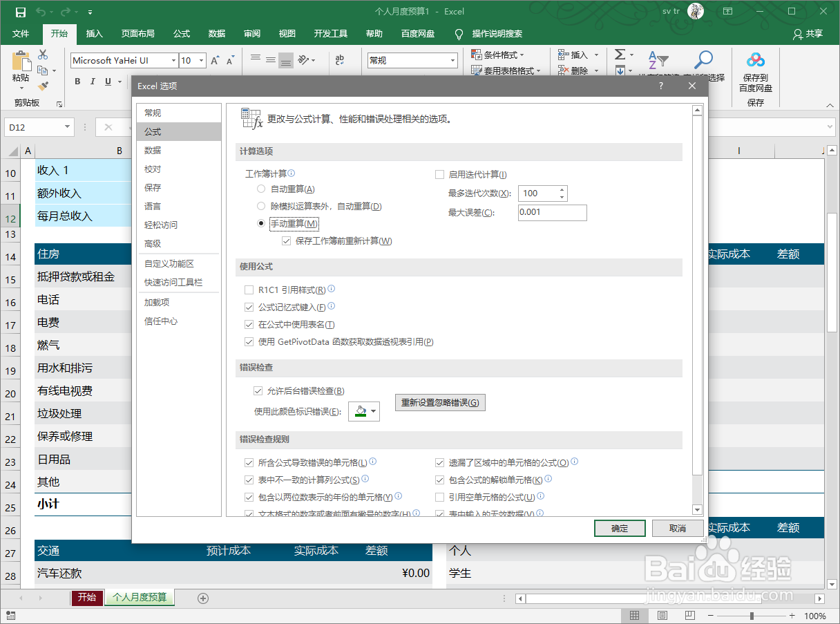Click the bottom align icon
Viewport: 840px width, 624px height.
point(286,60)
